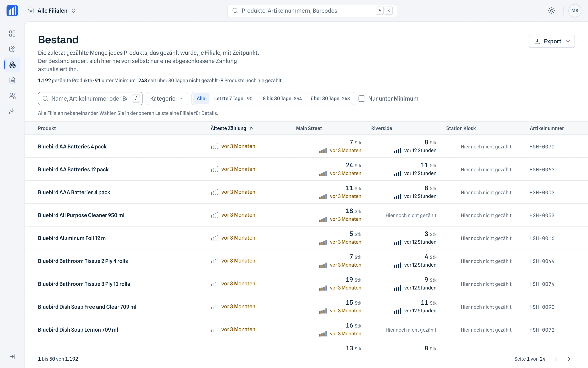This screenshot has height=368, width=588.
Task: Click the sort arrow beside Älteste Zählung
Action: (x=251, y=128)
